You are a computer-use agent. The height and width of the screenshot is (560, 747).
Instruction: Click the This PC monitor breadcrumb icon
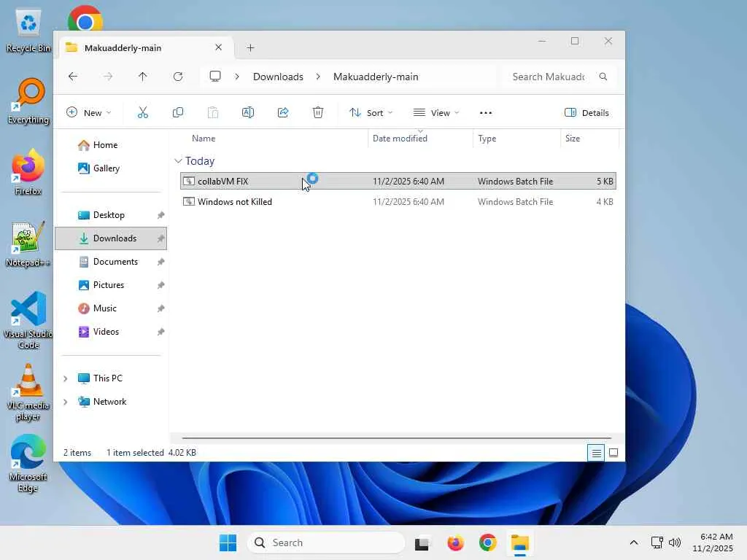(x=215, y=76)
